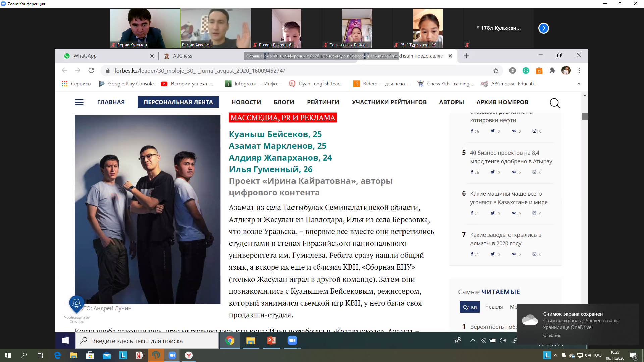This screenshot has height=362, width=644.
Task: Open a new browser tab with plus icon
Action: coord(466,56)
